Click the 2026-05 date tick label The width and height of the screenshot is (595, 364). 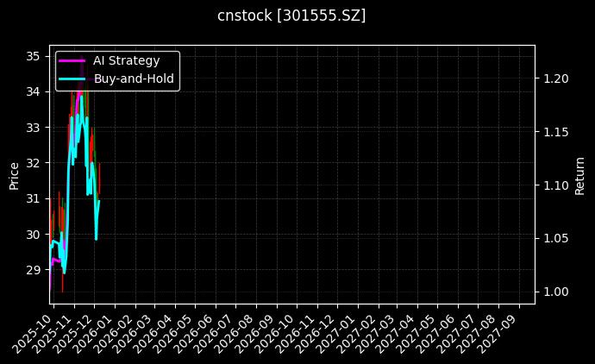tap(174, 335)
